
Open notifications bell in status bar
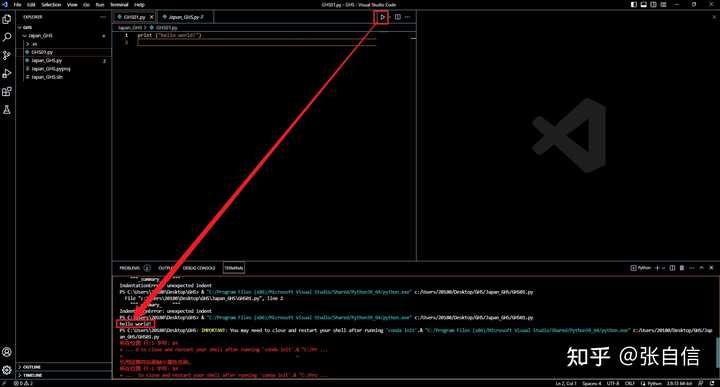point(712,383)
